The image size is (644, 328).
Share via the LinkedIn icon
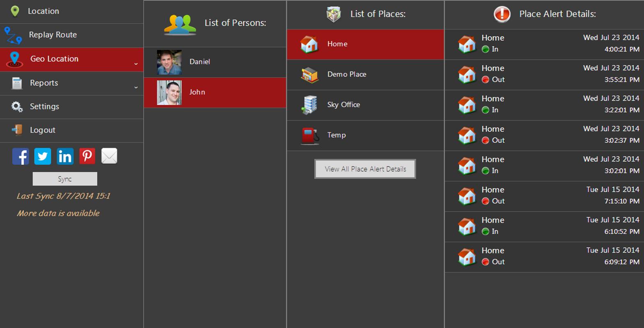point(65,156)
